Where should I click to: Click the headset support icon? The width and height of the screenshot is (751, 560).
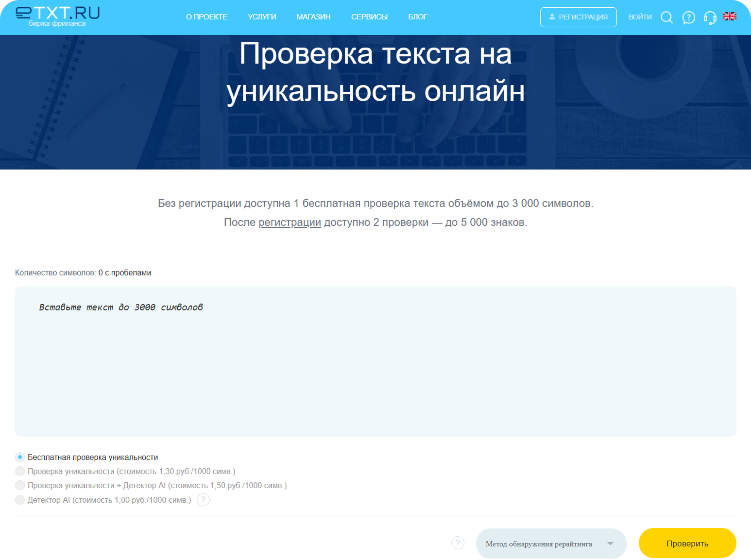coord(710,18)
